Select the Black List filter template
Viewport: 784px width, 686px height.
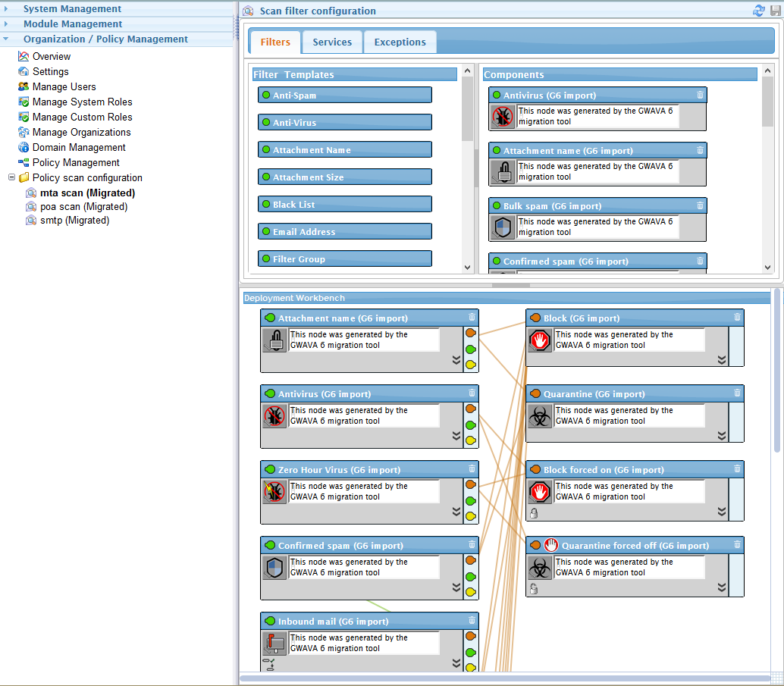point(344,204)
